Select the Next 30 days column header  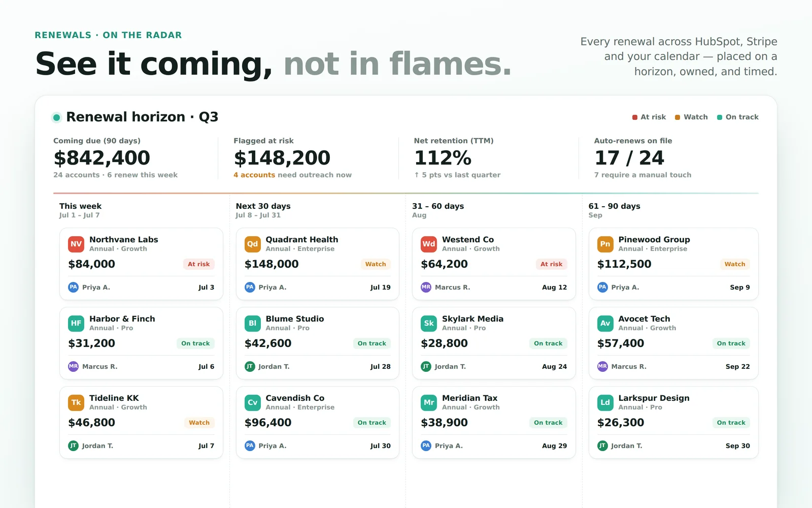coord(263,206)
